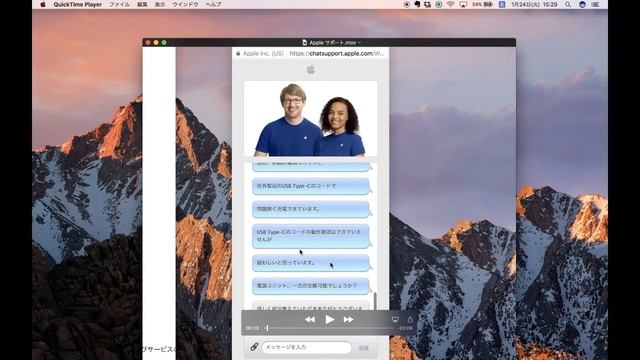Viewport: 640px width, 360px height.
Task: Open Notification Center
Action: click(596, 4)
